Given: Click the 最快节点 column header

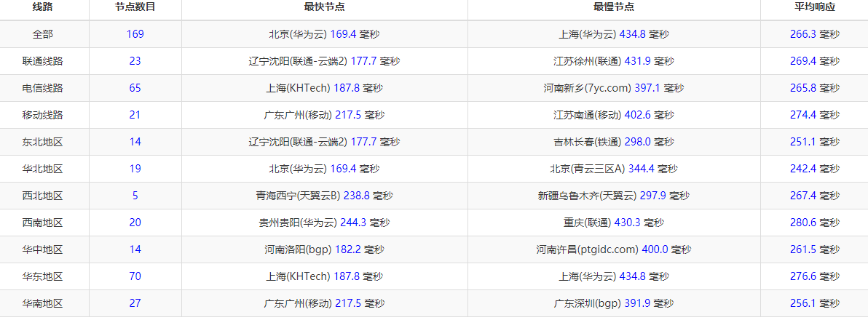Looking at the screenshot, I should pyautogui.click(x=324, y=7).
